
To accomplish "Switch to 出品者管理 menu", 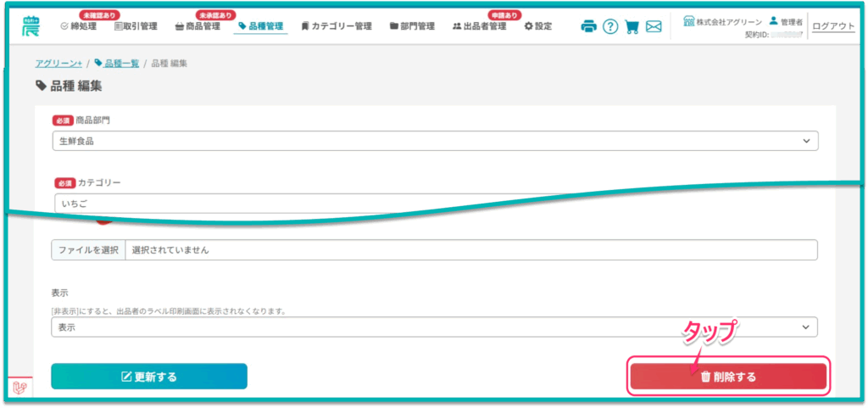I will click(x=479, y=26).
